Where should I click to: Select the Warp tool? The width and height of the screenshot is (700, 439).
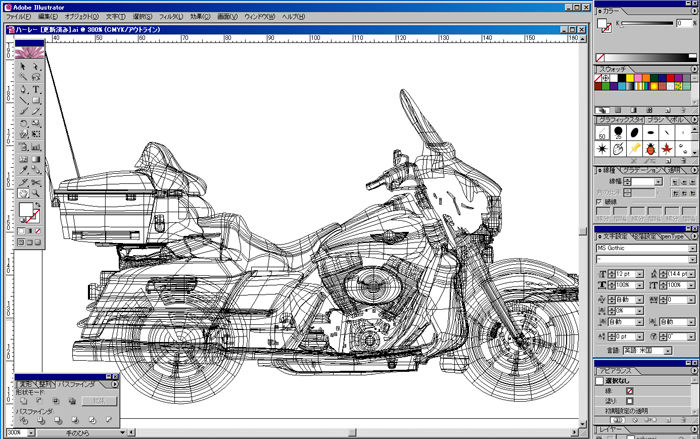point(23,134)
